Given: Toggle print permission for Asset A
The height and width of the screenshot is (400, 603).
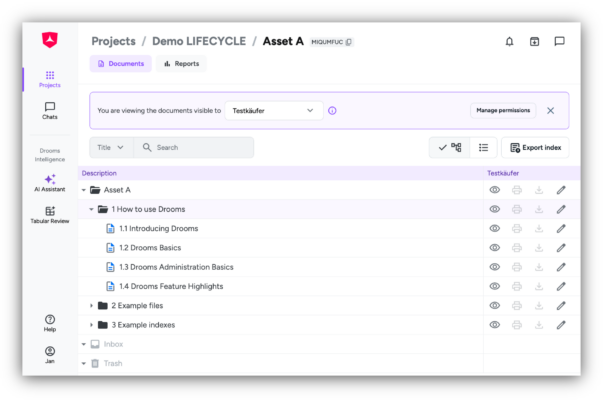Looking at the screenshot, I should pyautogui.click(x=517, y=190).
